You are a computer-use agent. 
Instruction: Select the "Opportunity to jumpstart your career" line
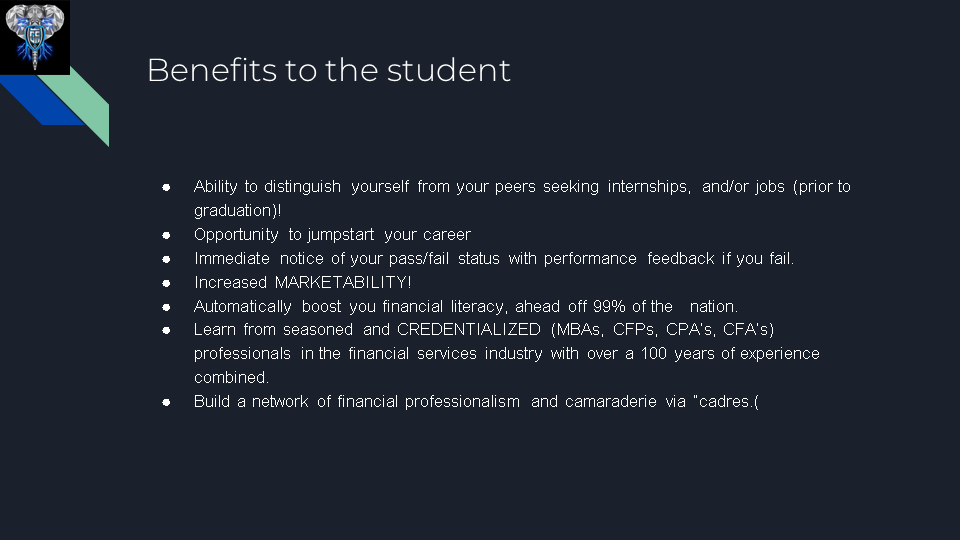coord(331,235)
